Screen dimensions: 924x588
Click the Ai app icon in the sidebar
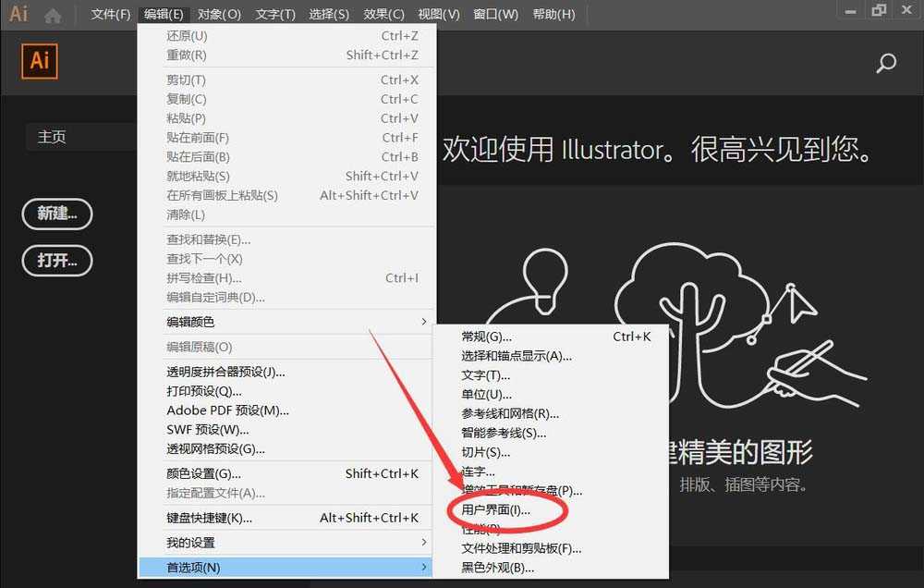tap(38, 63)
